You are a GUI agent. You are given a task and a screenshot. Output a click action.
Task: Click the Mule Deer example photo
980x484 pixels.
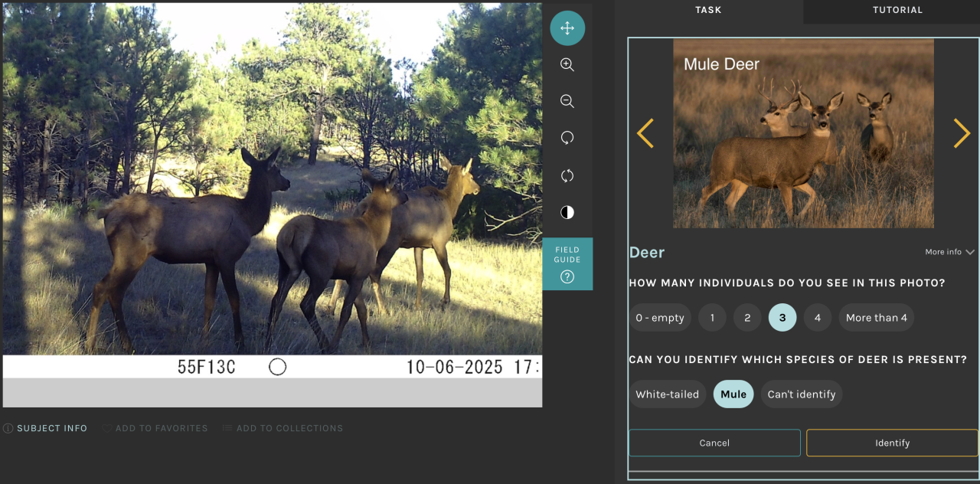pyautogui.click(x=803, y=133)
